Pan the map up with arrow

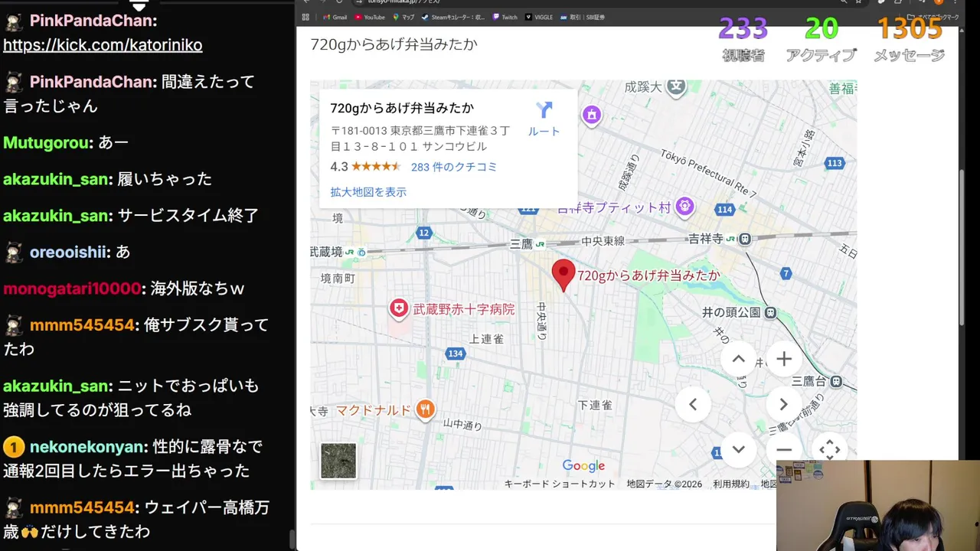pos(738,359)
